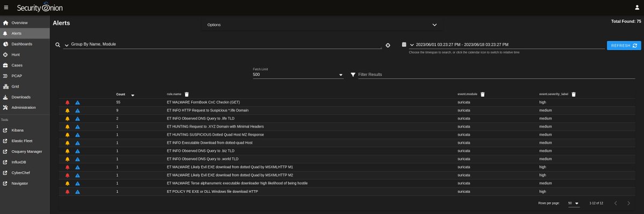The image size is (644, 214).
Task: Open the hamburger navigation menu
Action: pos(6,7)
